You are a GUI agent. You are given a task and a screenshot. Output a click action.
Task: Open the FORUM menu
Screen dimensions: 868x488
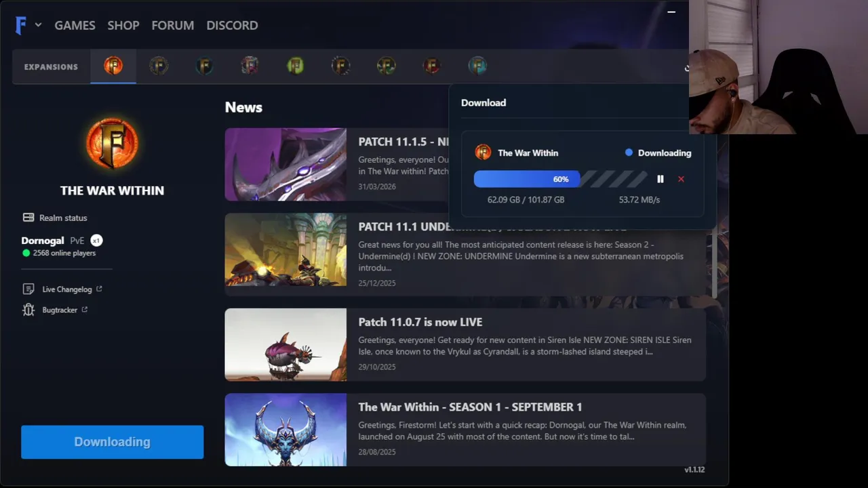[173, 25]
